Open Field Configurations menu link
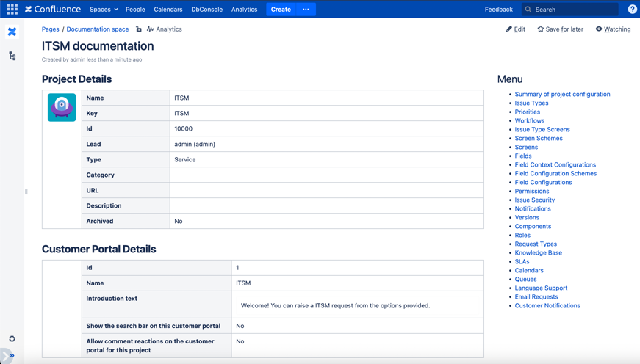Image resolution: width=640 pixels, height=364 pixels. pyautogui.click(x=543, y=182)
